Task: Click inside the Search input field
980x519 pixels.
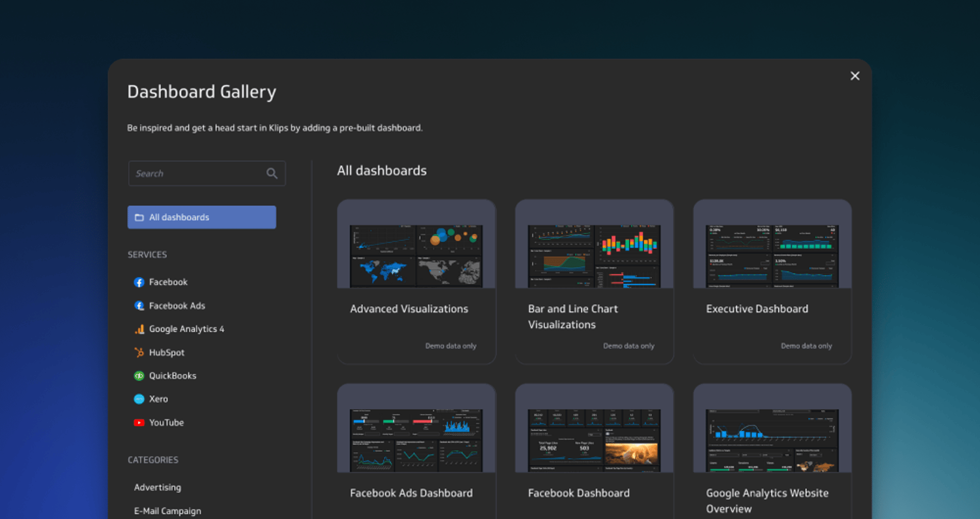Action: (x=199, y=174)
